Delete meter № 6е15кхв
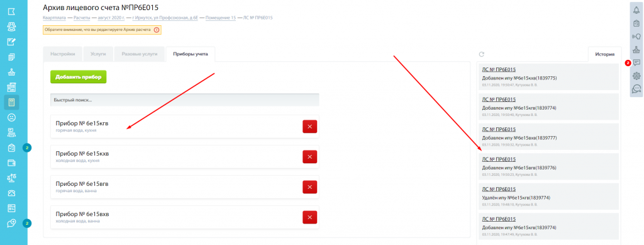This screenshot has height=245, width=644. [309, 157]
